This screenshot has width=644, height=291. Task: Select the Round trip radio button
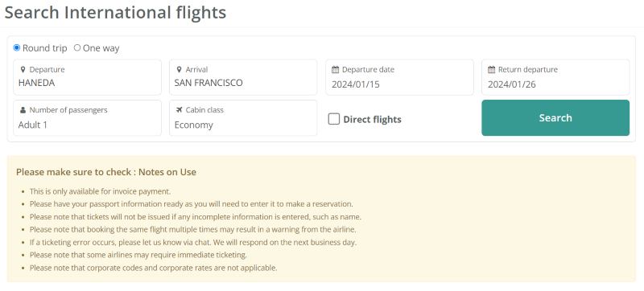click(17, 48)
